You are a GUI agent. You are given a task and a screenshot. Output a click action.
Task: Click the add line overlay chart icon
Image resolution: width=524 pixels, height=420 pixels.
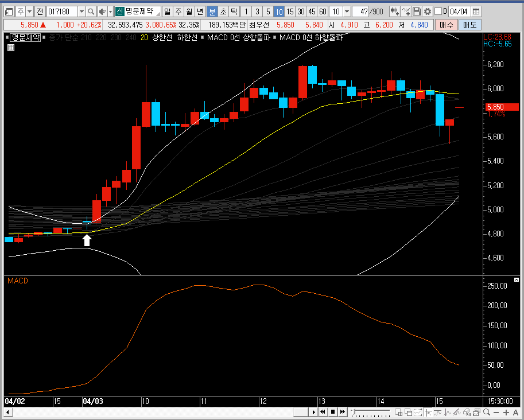[406, 11]
